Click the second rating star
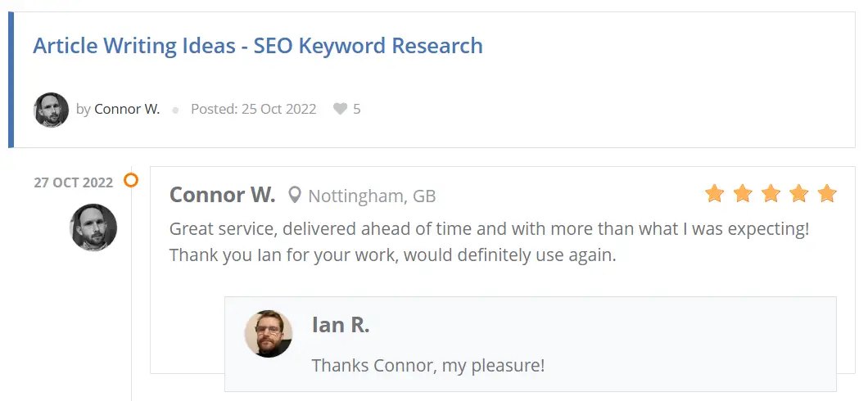868x401 pixels. tap(743, 194)
